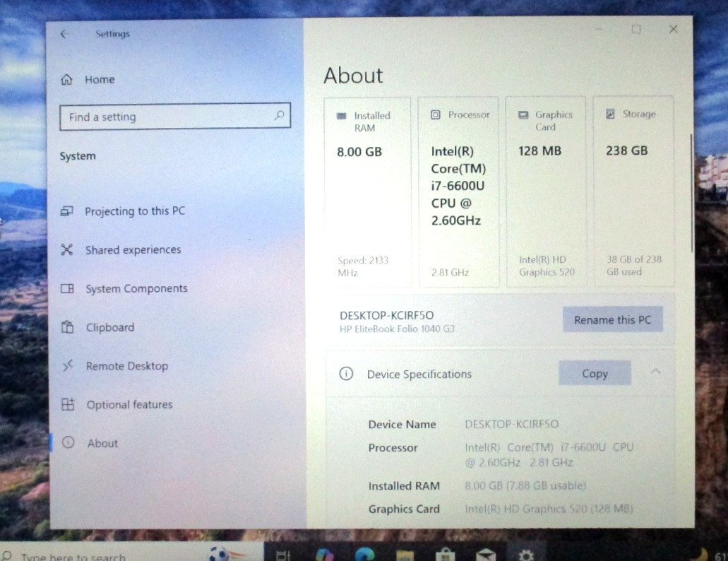Click the 238 GB storage value
Viewport: 728px width, 561px height.
click(626, 150)
